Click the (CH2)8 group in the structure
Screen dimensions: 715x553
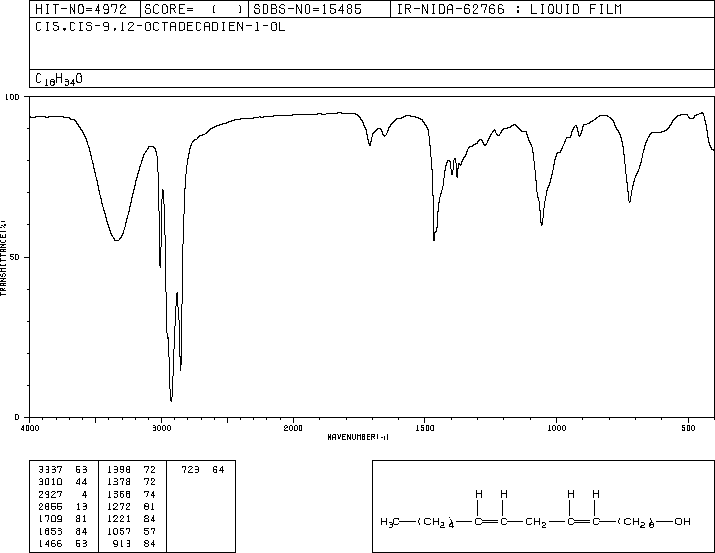point(636,522)
